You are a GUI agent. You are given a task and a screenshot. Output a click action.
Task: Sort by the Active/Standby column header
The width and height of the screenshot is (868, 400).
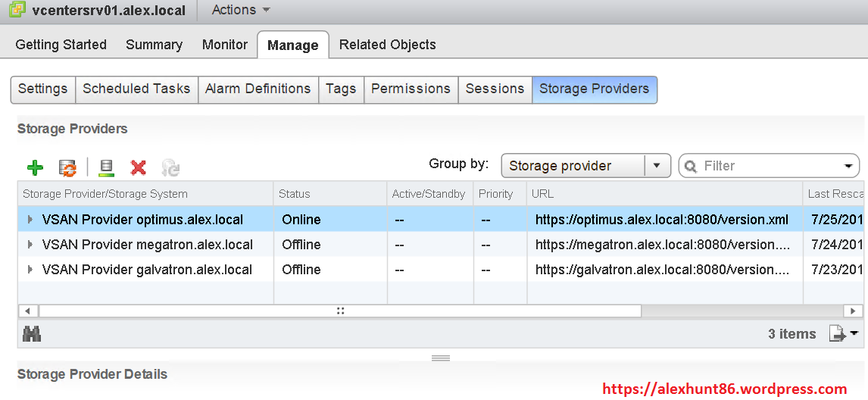429,194
